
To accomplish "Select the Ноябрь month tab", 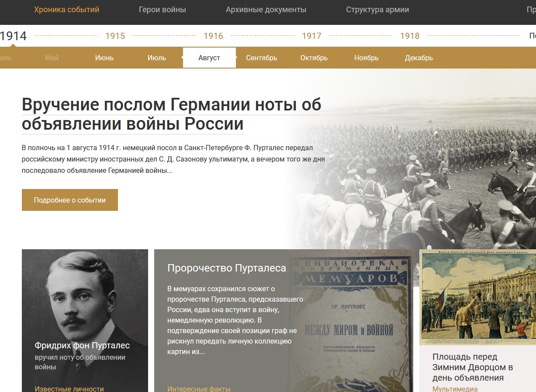I will pos(367,58).
